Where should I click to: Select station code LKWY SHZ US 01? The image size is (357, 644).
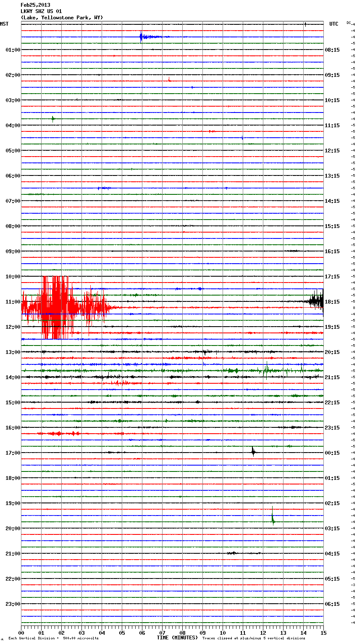point(41,11)
